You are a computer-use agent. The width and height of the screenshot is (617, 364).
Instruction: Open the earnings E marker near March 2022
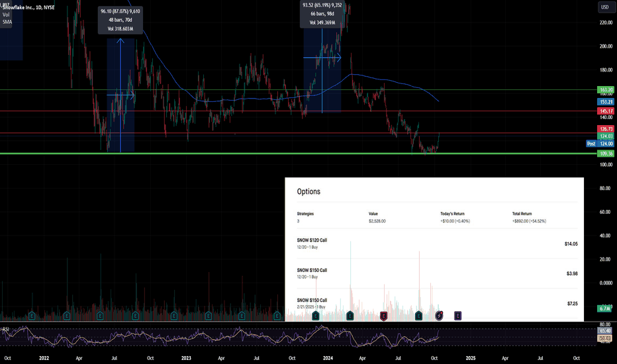(x=66, y=316)
